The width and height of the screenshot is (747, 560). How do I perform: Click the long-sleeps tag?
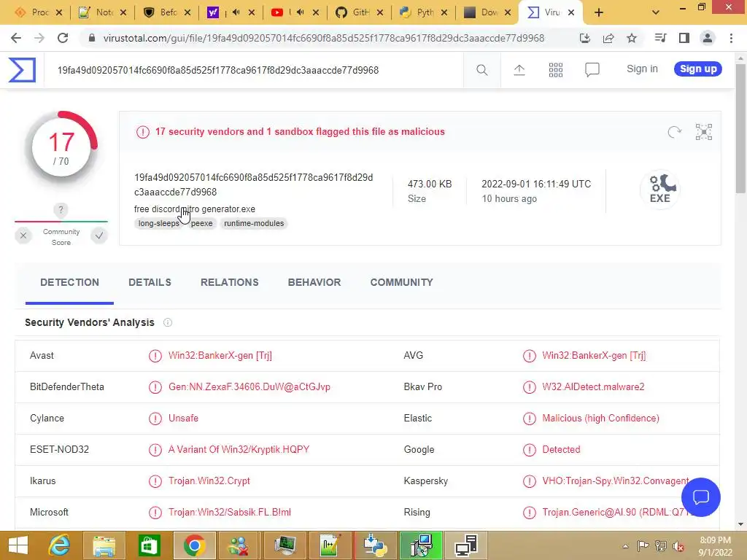[158, 223]
